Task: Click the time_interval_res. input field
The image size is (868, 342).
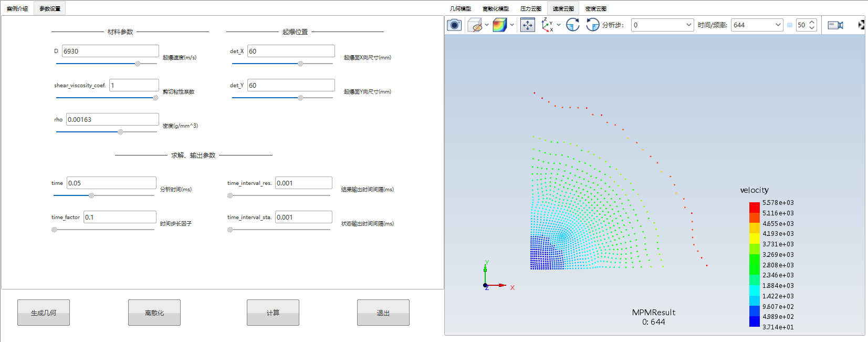Action: tap(304, 183)
